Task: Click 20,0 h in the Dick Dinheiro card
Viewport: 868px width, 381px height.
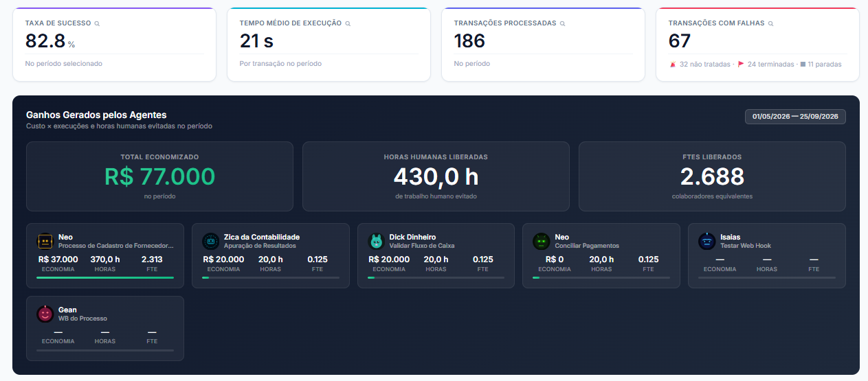Action: coord(436,259)
